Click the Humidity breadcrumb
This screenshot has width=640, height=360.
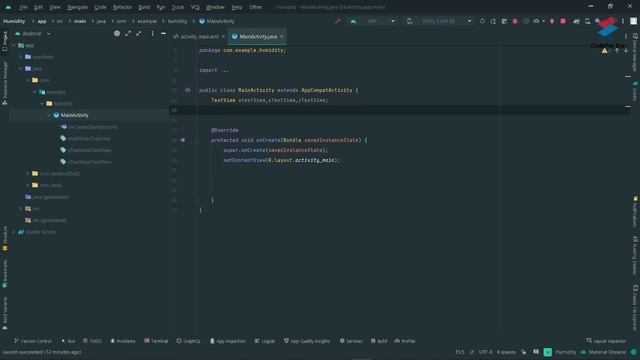[x=14, y=21]
